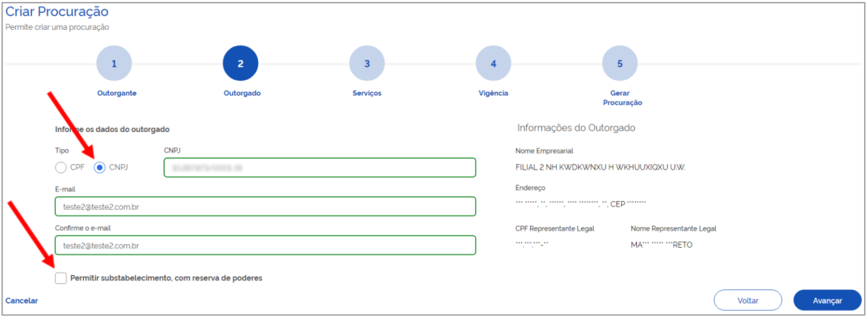Click the Avançar button
Image resolution: width=868 pixels, height=318 pixels.
point(827,300)
